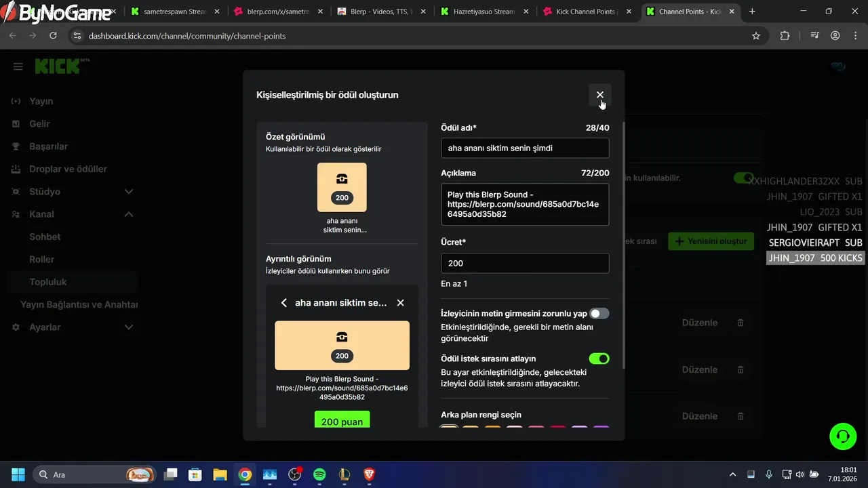Click the Kick logo in the dashboard header

(58, 66)
